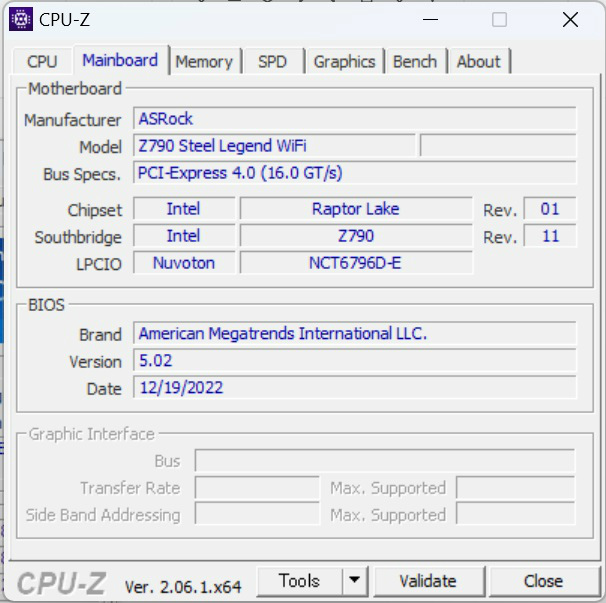
Task: Switch to the CPU tab
Action: [x=42, y=61]
